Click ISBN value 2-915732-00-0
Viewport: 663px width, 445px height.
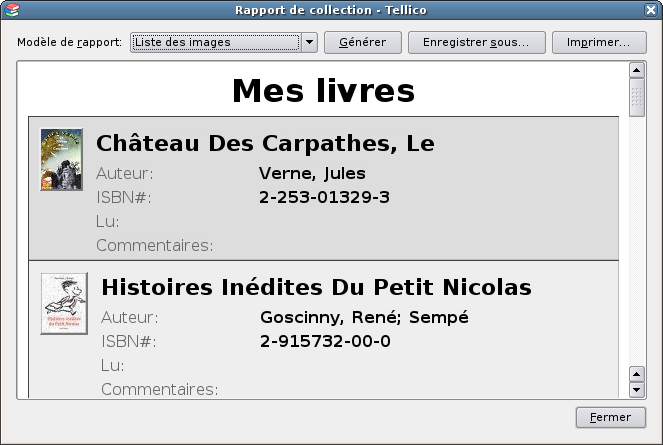pos(325,341)
